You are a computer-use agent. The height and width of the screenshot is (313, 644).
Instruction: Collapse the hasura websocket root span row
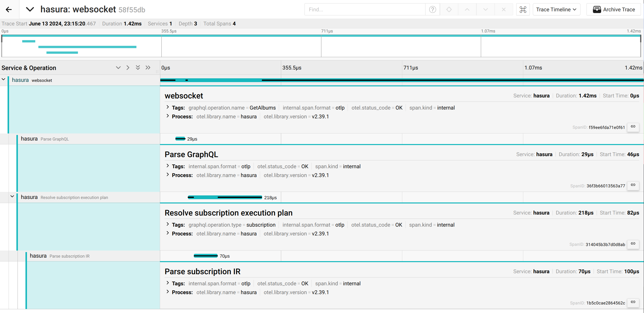point(4,79)
